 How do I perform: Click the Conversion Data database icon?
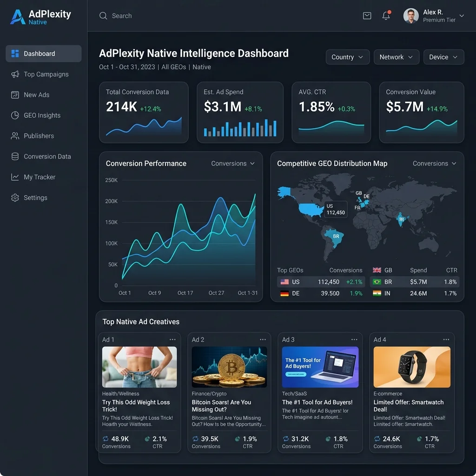pyautogui.click(x=15, y=156)
